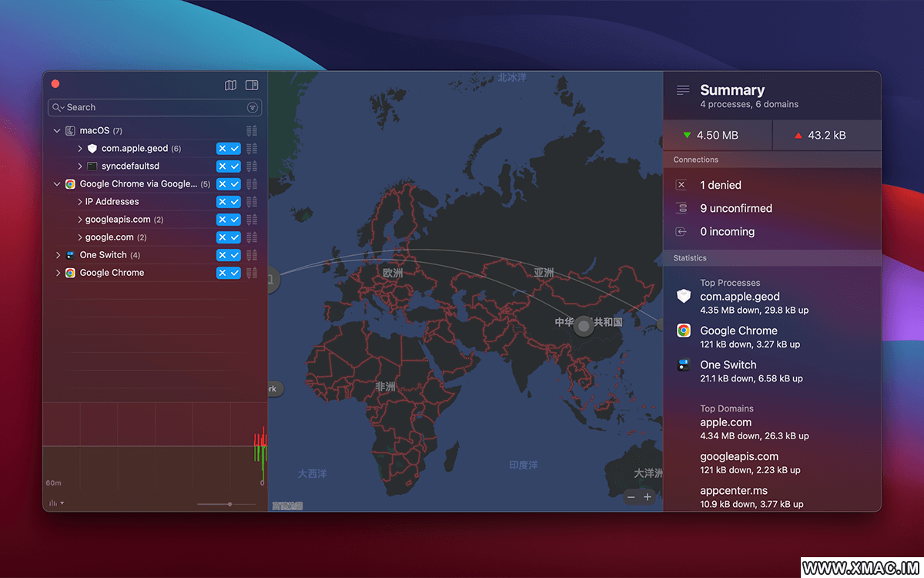Allow One Switch connections with checkmark
The height and width of the screenshot is (578, 924).
tap(235, 255)
